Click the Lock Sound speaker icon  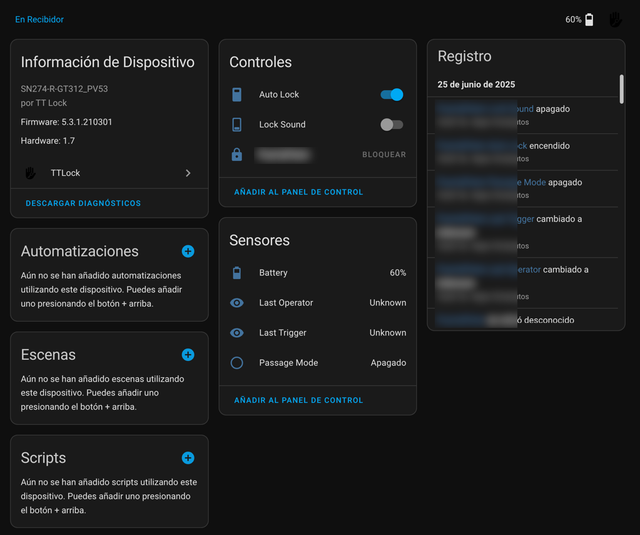(237, 125)
